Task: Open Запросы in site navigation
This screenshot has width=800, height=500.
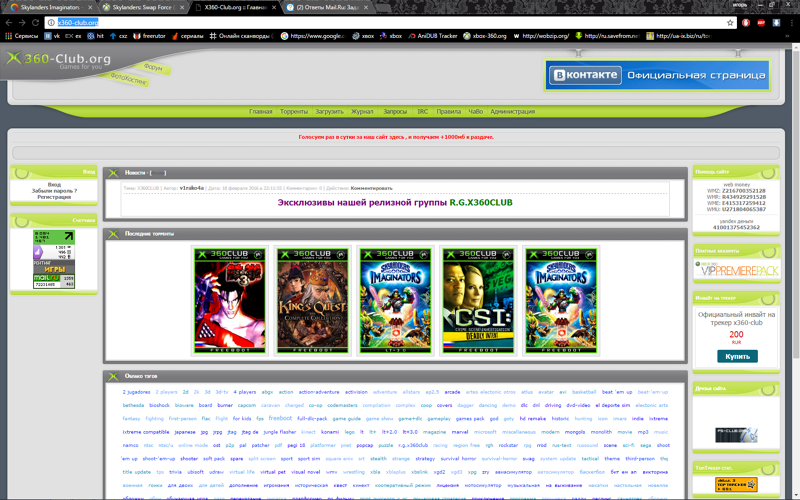Action: click(x=395, y=111)
